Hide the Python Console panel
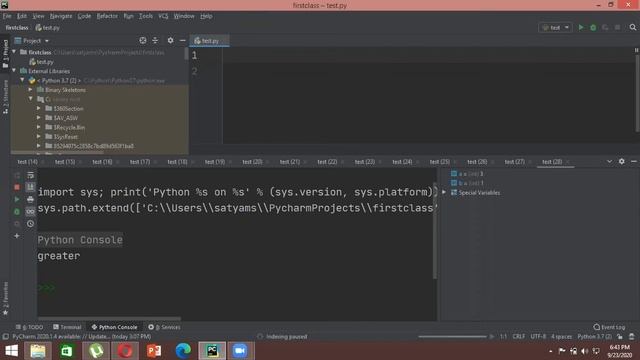The height and width of the screenshot is (360, 640). click(633, 161)
